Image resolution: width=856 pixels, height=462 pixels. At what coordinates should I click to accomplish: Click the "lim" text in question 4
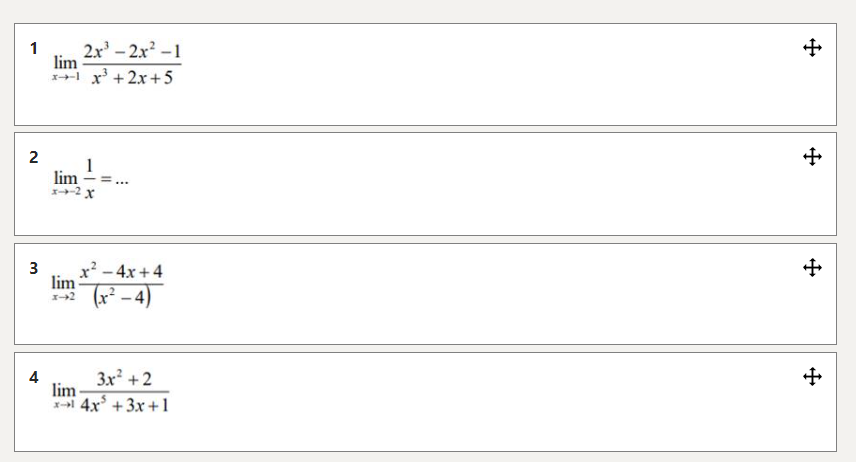(65, 390)
